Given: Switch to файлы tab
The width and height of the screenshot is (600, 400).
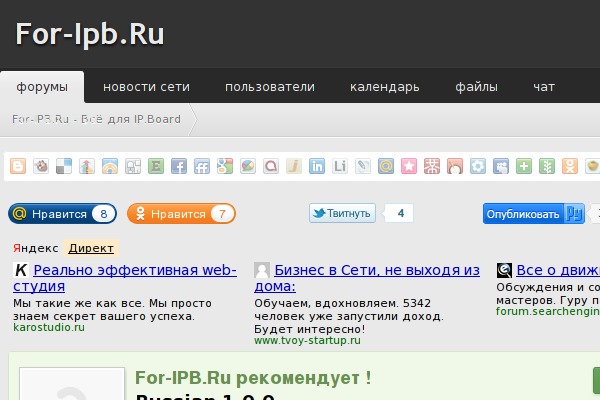Looking at the screenshot, I should click(476, 87).
